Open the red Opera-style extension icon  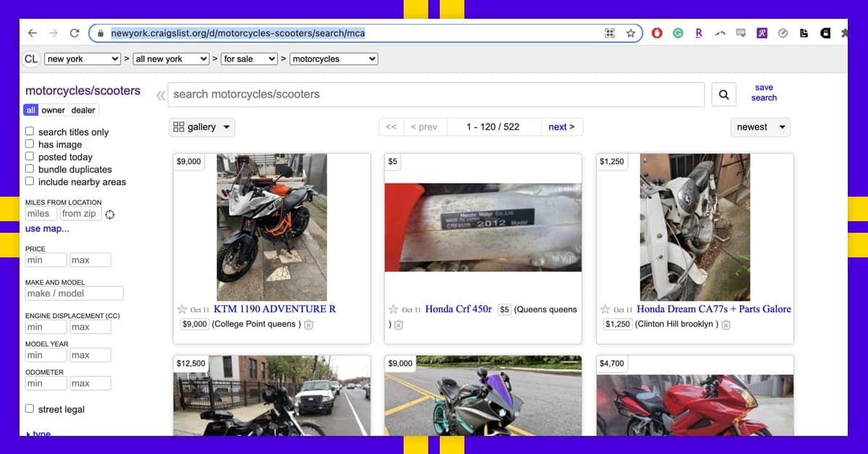657,33
